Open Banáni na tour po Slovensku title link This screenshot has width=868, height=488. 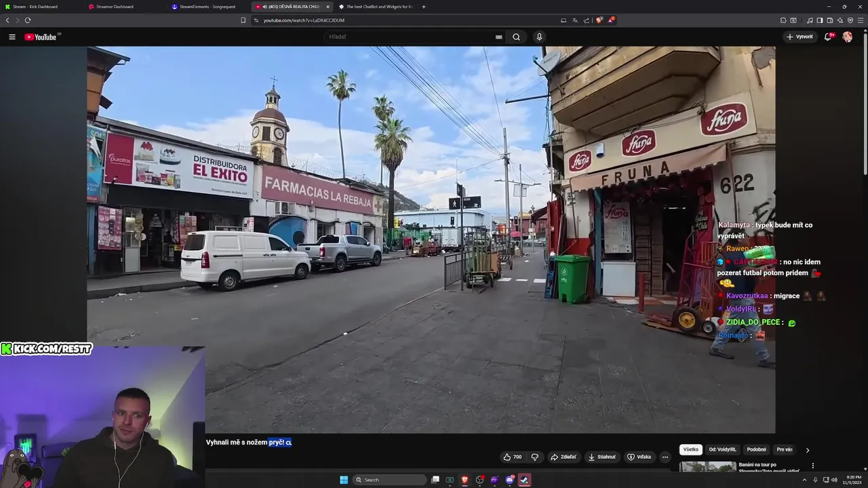click(x=768, y=468)
